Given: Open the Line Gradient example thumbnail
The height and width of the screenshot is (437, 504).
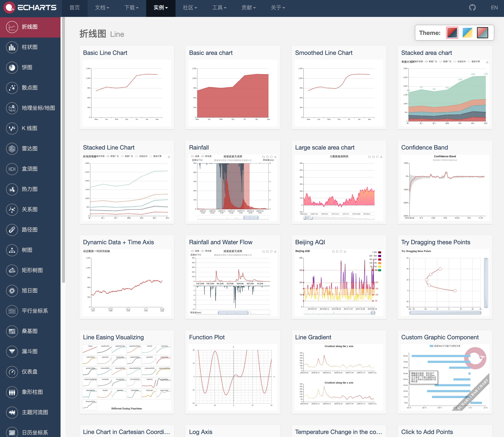Looking at the screenshot, I should pyautogui.click(x=339, y=377).
